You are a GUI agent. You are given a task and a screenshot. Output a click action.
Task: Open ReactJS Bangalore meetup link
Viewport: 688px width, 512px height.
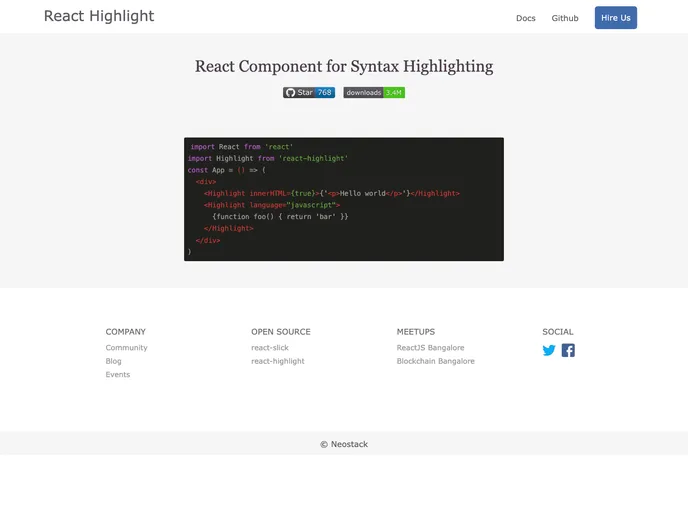pos(430,347)
